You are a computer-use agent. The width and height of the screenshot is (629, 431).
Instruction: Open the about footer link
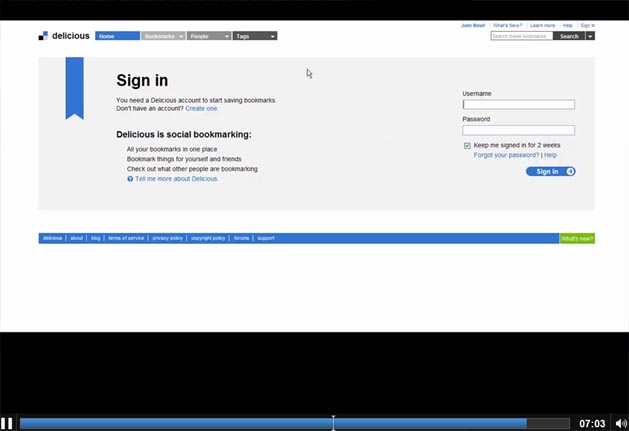76,238
